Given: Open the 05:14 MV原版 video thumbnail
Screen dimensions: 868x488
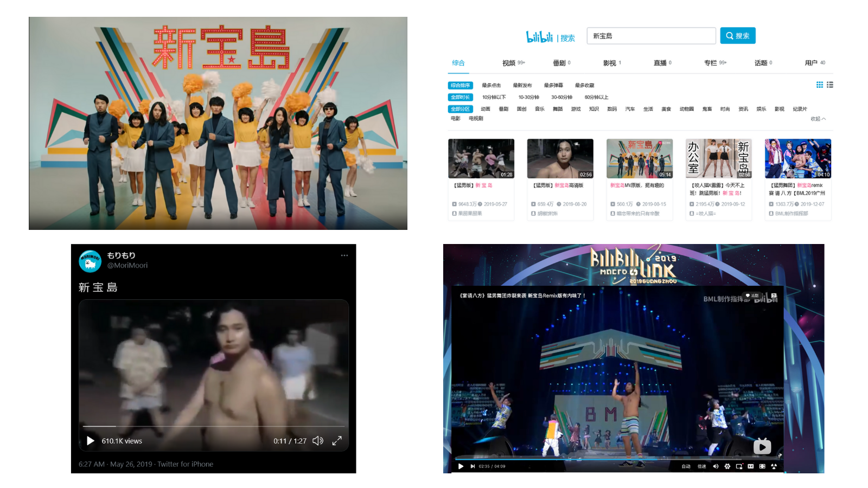Looking at the screenshot, I should 640,158.
